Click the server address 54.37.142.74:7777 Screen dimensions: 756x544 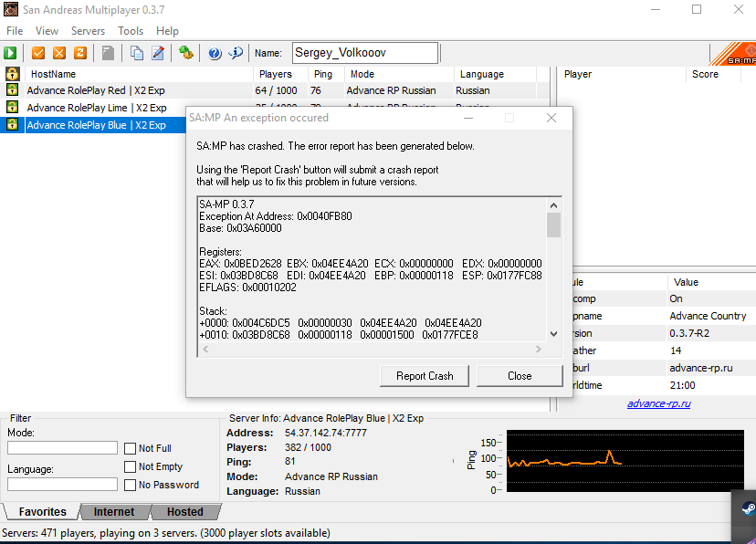click(325, 433)
